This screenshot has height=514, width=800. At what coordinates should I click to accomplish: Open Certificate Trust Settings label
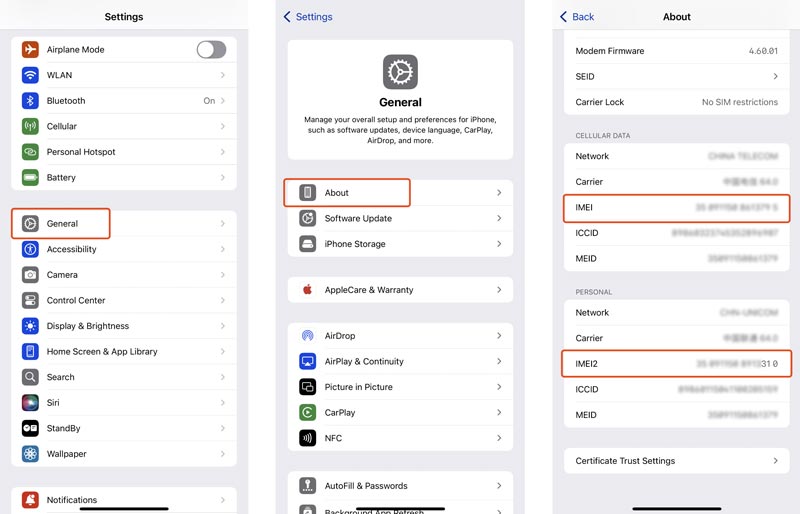coord(625,460)
